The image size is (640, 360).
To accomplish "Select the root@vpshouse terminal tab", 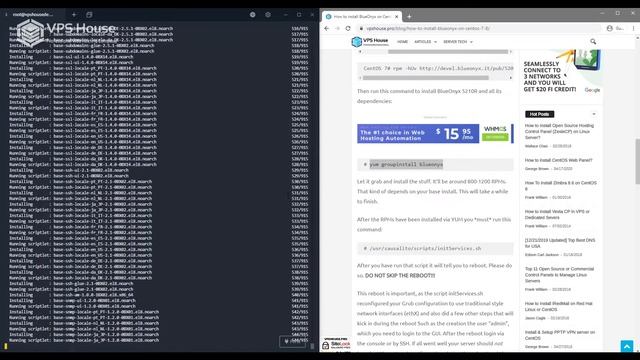I will 33,14.
